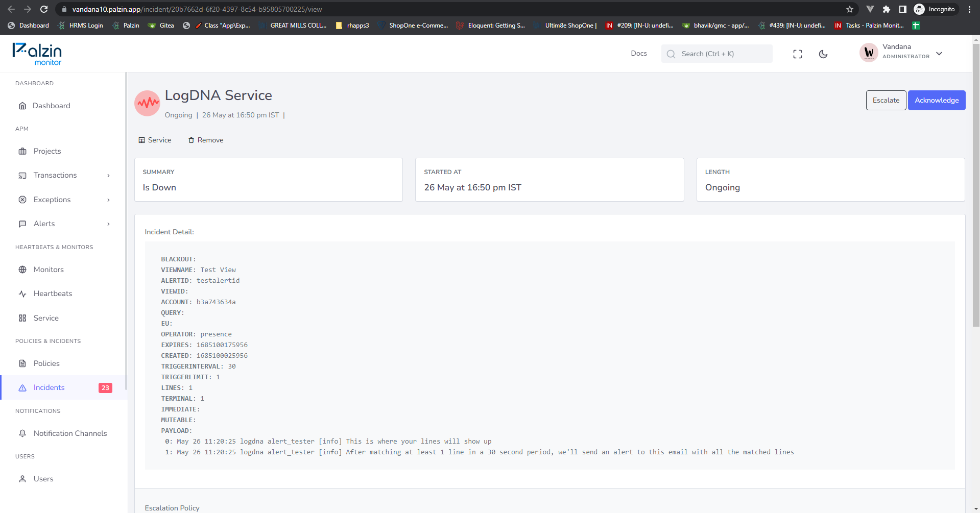Open Notification Channels bell icon

[x=22, y=433]
